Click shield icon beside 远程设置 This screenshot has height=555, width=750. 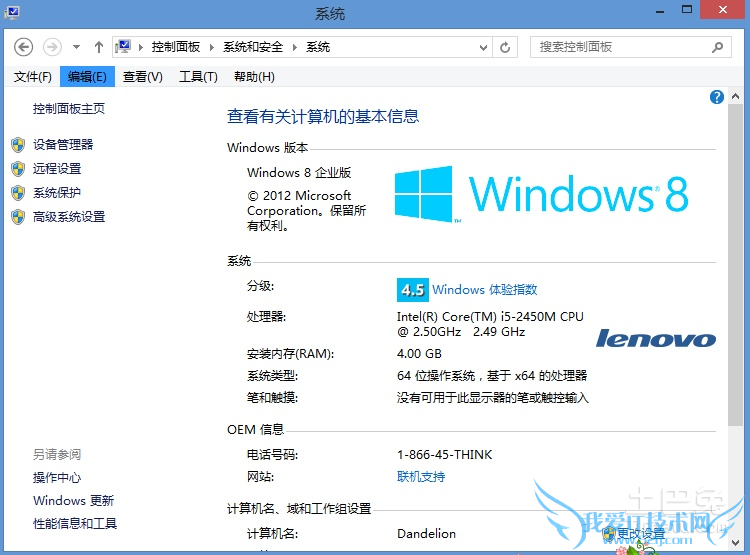[x=18, y=169]
